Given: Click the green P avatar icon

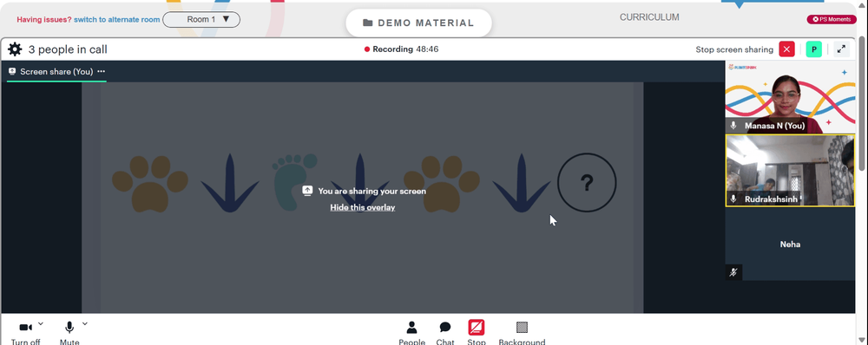Looking at the screenshot, I should pos(814,49).
